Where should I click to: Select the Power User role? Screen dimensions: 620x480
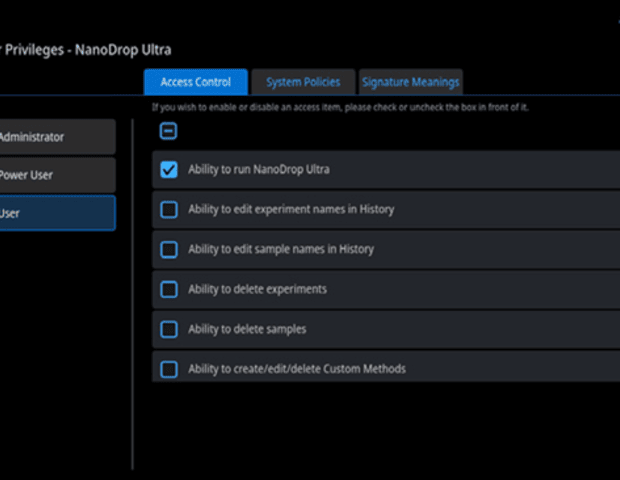tap(57, 175)
